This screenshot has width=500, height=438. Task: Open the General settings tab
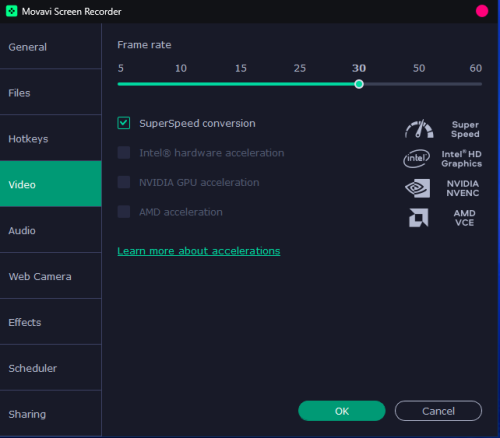(x=51, y=47)
